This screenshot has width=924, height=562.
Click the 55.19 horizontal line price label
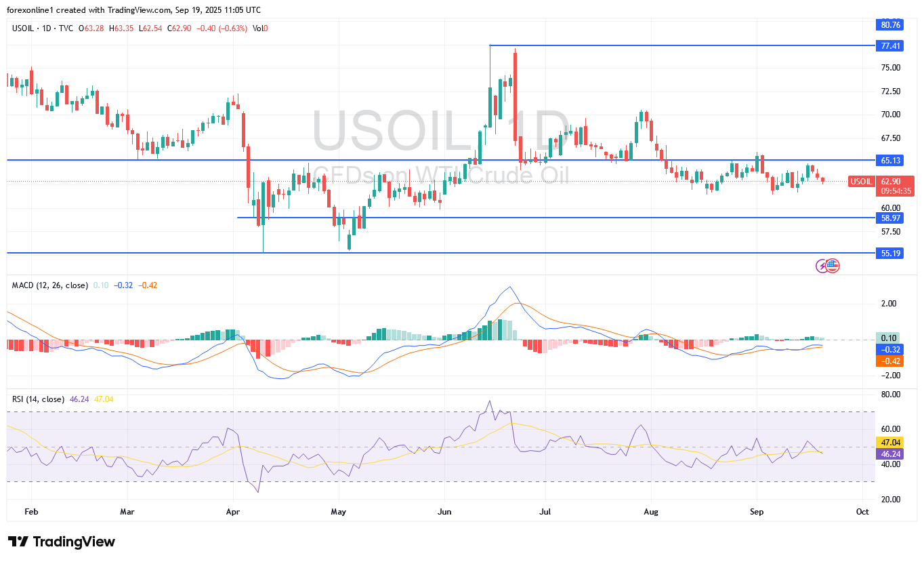point(889,253)
